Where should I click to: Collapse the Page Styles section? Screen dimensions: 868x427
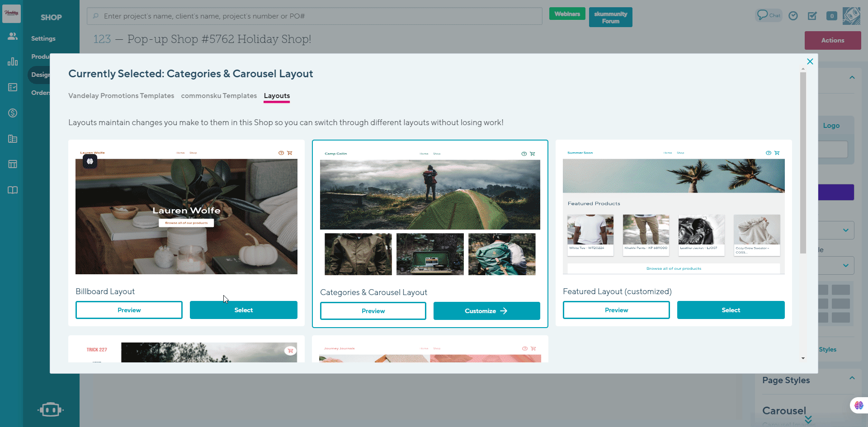(x=852, y=378)
